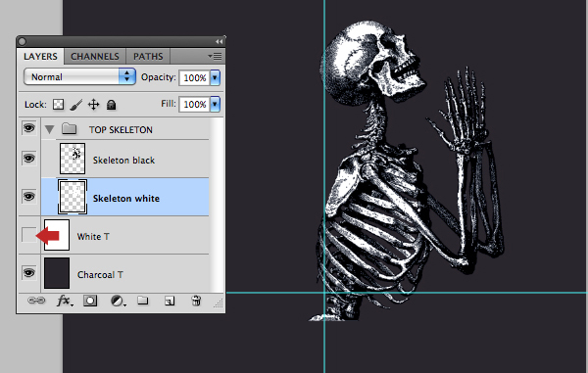
Task: Hide the Skeleton white layer
Action: (x=28, y=196)
